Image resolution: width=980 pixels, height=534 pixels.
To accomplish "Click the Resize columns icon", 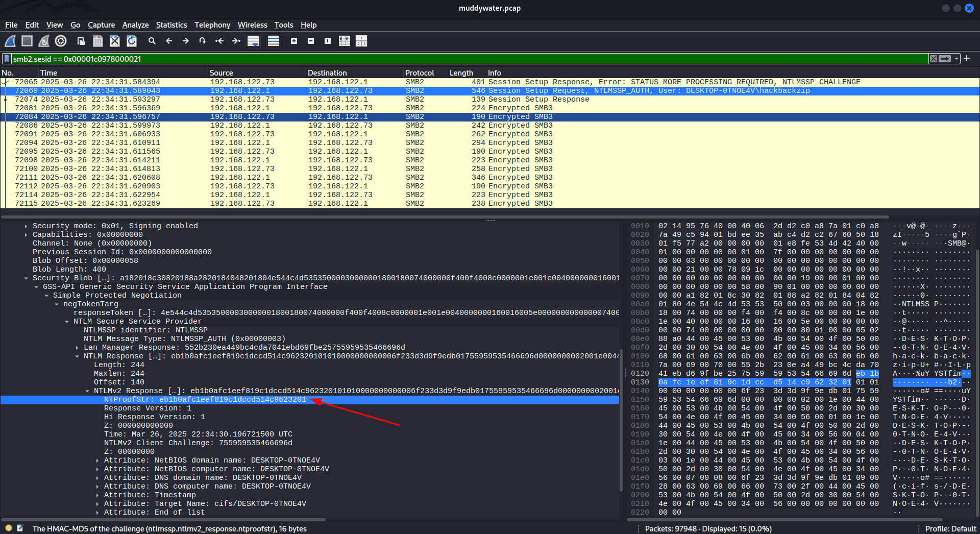I will 345,41.
